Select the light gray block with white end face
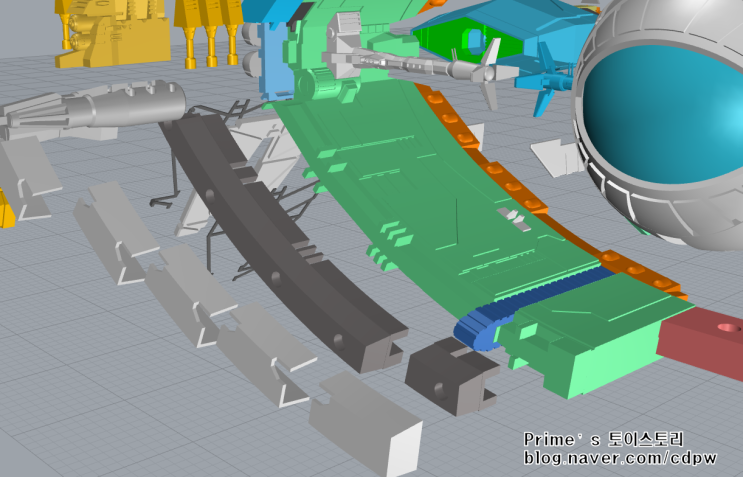Viewport: 743px width, 477px height. (x=366, y=423)
